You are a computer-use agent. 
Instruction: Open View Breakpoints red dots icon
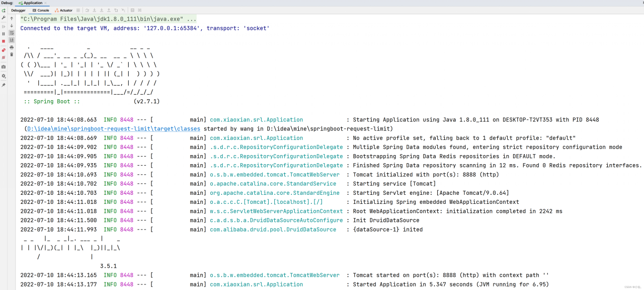coord(4,50)
